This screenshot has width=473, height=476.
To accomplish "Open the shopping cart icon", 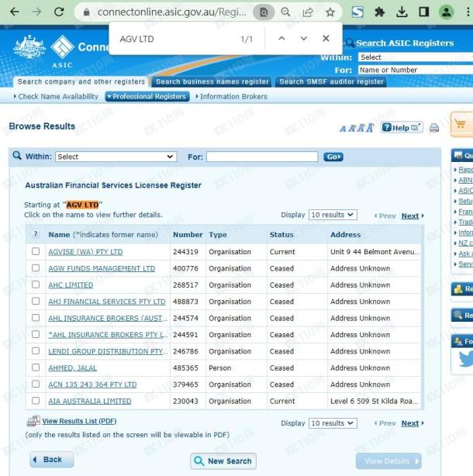I will (x=461, y=124).
